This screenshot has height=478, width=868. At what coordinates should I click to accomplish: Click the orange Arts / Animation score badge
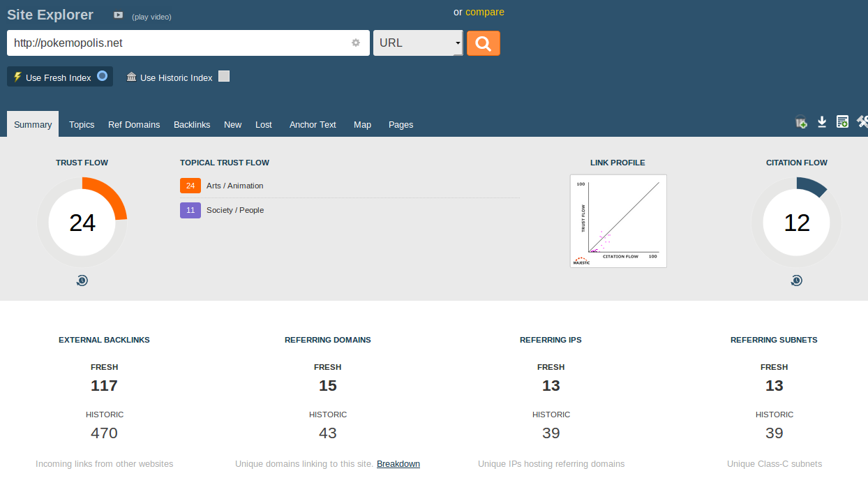(190, 186)
